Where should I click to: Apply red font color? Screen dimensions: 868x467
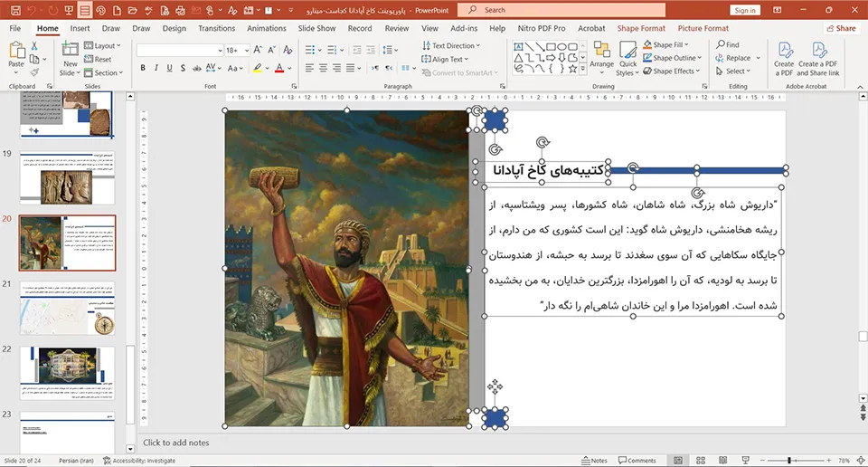tap(279, 68)
